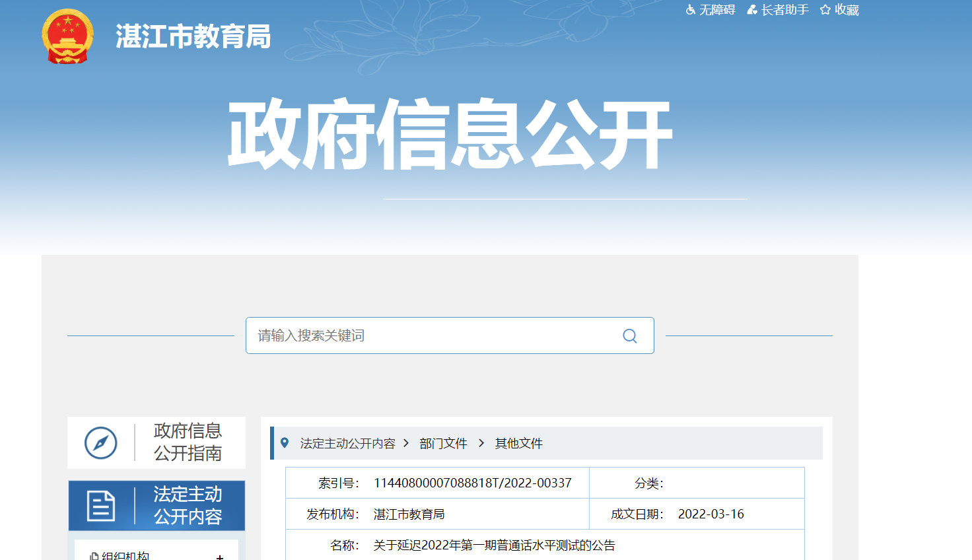Open the 组织机构 tree item
Viewport: 972px width, 560px height.
click(x=125, y=556)
